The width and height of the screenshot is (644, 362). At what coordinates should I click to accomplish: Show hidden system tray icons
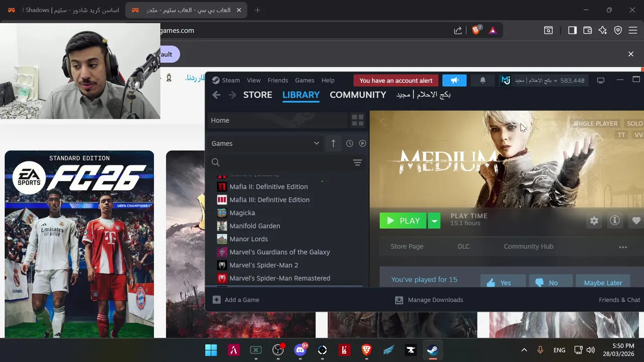(524, 350)
